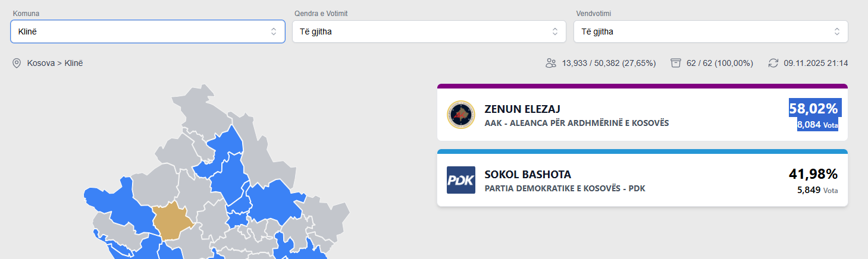Expand the Qendra e Votimit dropdown
The height and width of the screenshot is (259, 868).
tap(429, 31)
